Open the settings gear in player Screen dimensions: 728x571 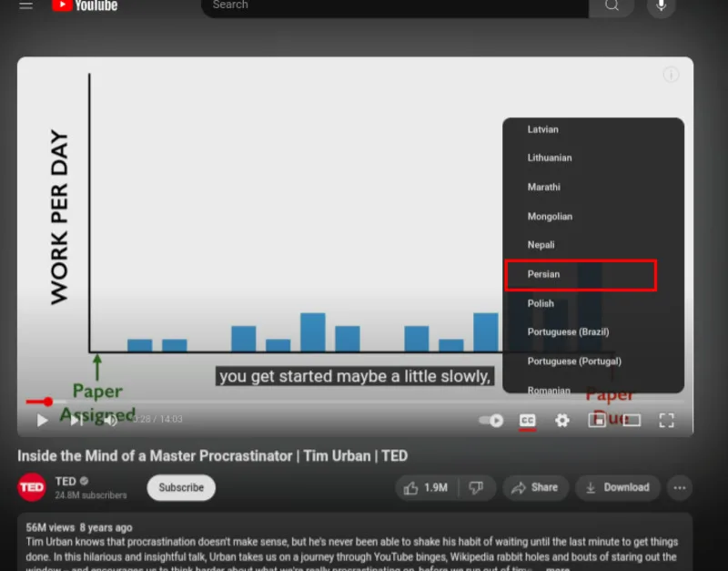(561, 421)
